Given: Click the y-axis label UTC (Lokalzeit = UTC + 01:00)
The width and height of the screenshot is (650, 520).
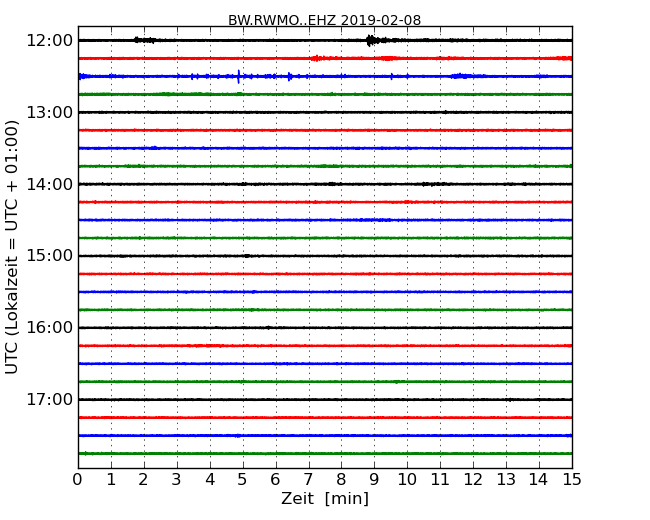Looking at the screenshot, I should coord(12,247).
